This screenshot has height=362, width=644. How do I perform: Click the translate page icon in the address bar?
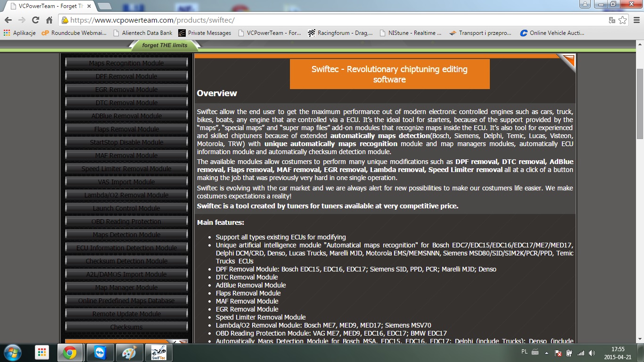pos(612,20)
